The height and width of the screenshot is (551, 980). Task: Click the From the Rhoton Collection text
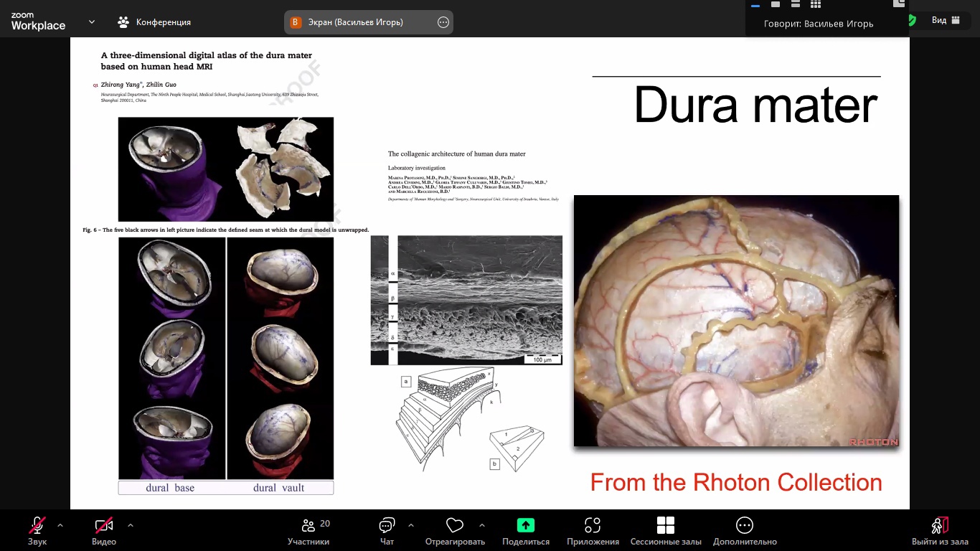point(736,482)
